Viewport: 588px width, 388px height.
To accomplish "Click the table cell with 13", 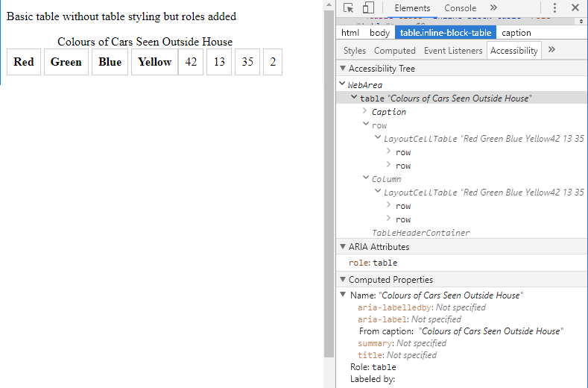I will pos(219,62).
